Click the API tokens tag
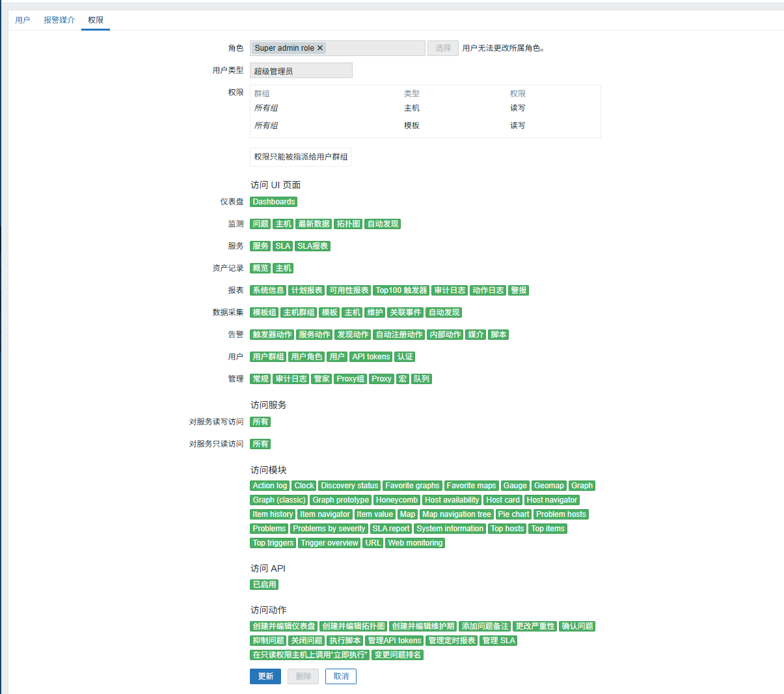This screenshot has height=694, width=784. (x=371, y=357)
